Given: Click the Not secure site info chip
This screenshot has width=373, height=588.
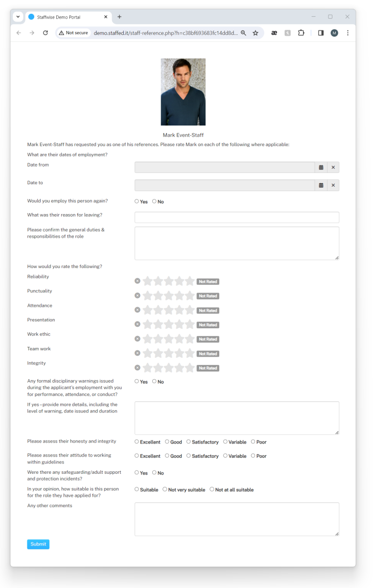Looking at the screenshot, I should 74,33.
